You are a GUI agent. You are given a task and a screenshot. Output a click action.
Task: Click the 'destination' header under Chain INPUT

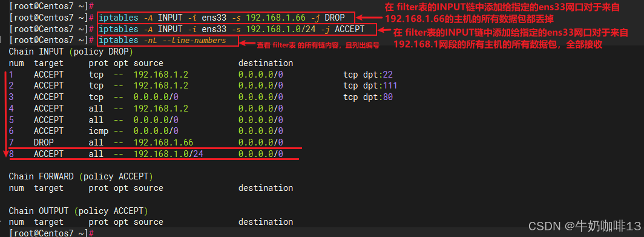266,63
